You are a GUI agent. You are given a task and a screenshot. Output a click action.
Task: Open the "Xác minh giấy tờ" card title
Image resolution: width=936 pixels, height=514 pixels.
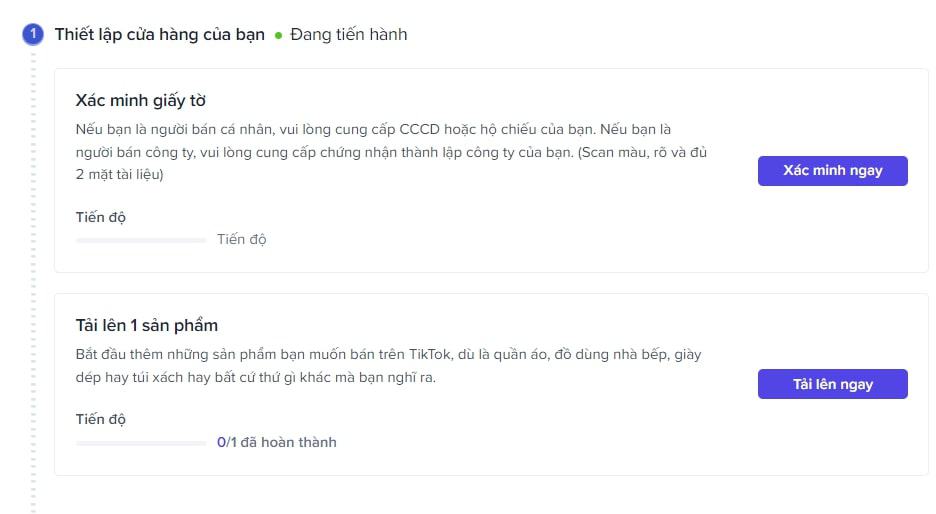click(x=141, y=101)
